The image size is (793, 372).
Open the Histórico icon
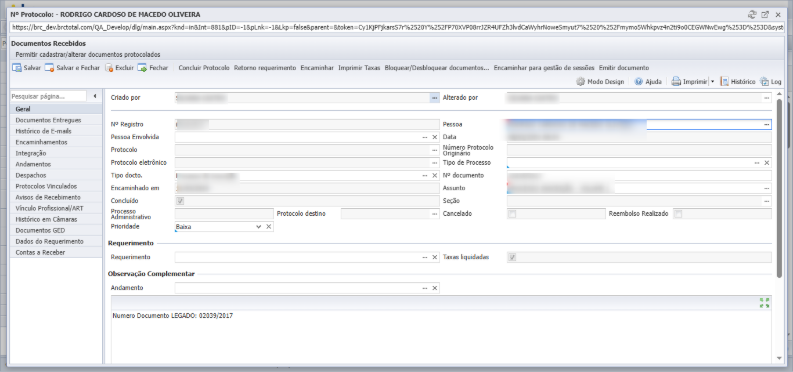point(724,81)
